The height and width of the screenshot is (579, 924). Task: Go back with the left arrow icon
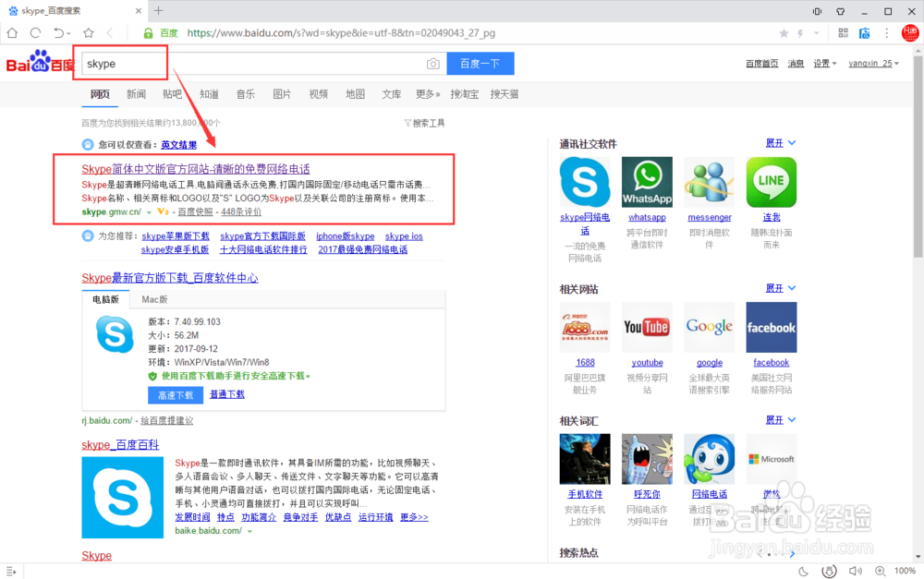tap(110, 33)
